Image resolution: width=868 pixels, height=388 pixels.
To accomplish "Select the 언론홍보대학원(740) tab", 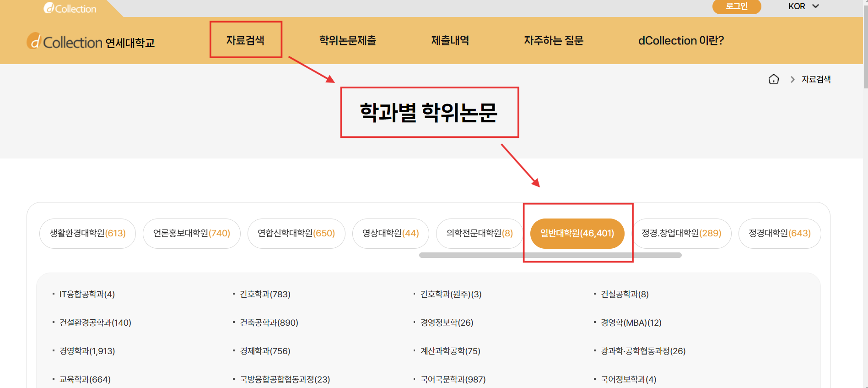I will (192, 233).
